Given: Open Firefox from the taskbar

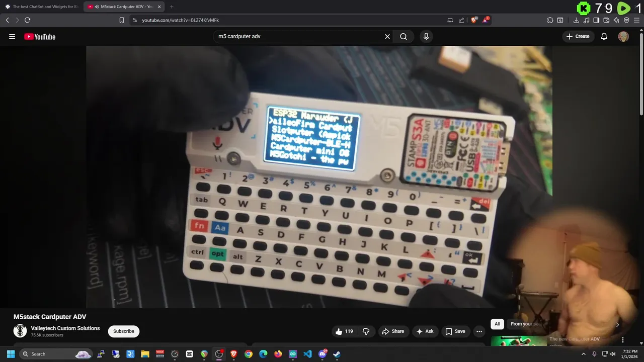Looking at the screenshot, I should point(278,354).
